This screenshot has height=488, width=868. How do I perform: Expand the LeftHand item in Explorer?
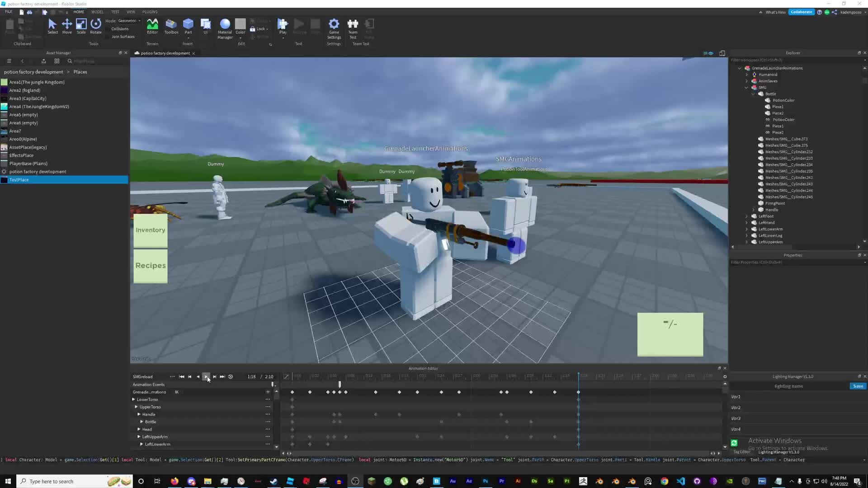click(747, 223)
